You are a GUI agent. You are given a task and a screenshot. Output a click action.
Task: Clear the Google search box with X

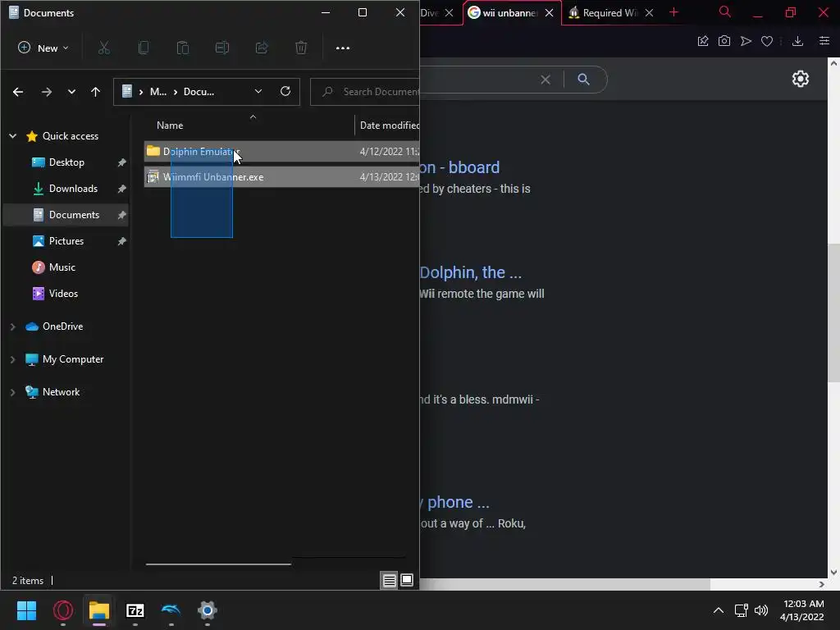coord(546,80)
